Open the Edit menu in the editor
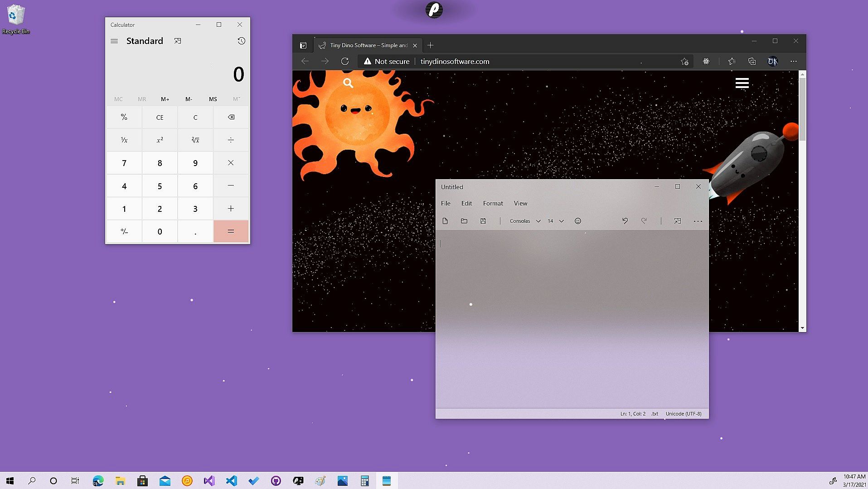Image resolution: width=868 pixels, height=489 pixels. coord(466,203)
